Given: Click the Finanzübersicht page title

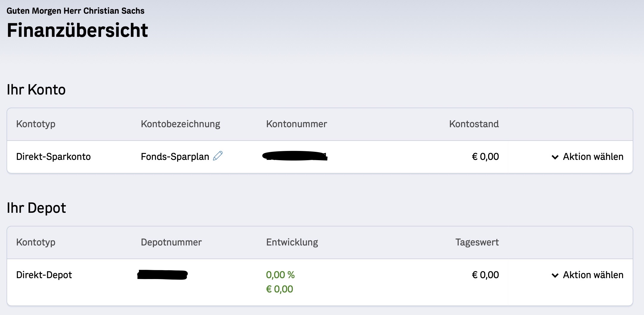Looking at the screenshot, I should [77, 30].
